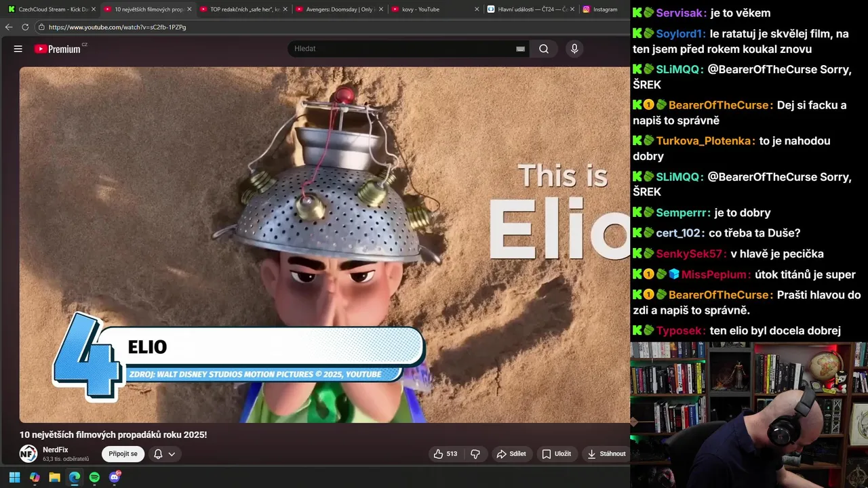
Task: View site info icon in address bar
Action: point(41,27)
